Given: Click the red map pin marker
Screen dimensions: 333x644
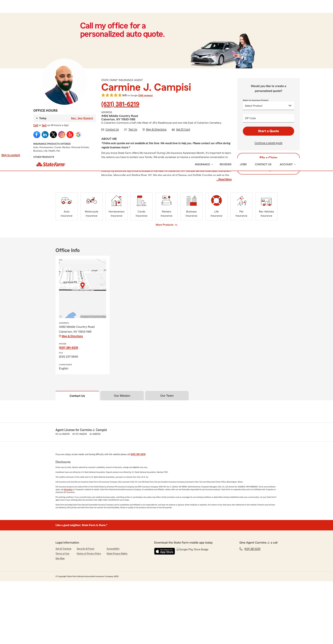Looking at the screenshot, I should click(83, 285).
